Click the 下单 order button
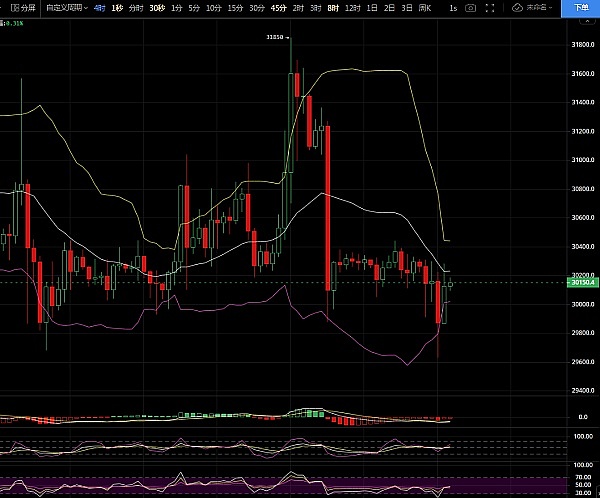Screen dimensions: 600x498 (582, 8)
